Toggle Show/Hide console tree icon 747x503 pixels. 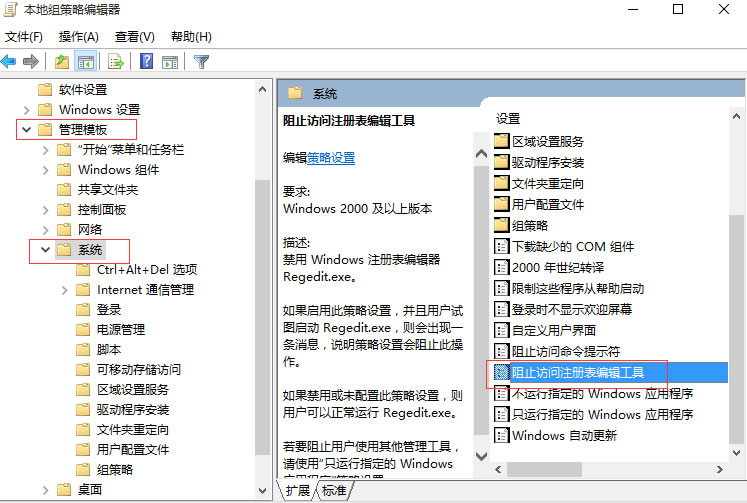pos(86,62)
